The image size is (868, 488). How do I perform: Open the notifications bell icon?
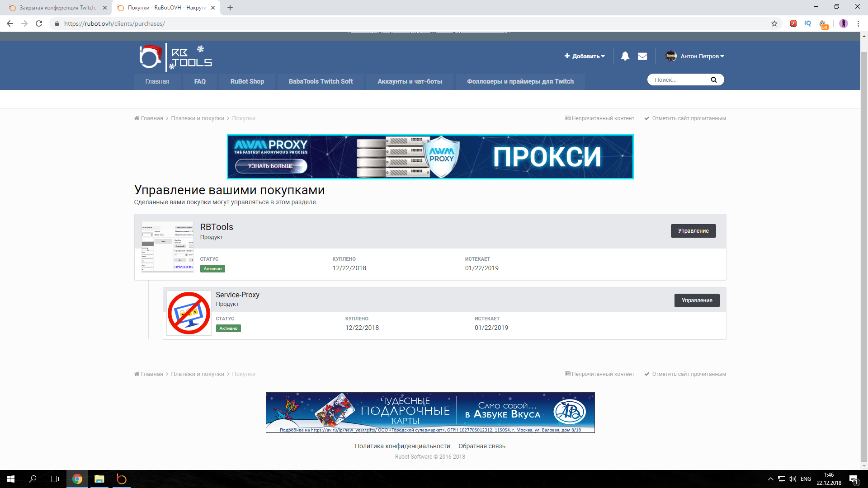point(625,56)
